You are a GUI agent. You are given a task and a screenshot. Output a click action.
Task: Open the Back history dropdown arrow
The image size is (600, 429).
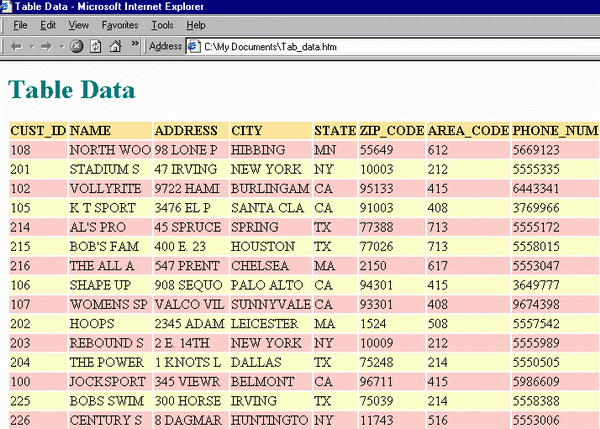pyautogui.click(x=32, y=47)
